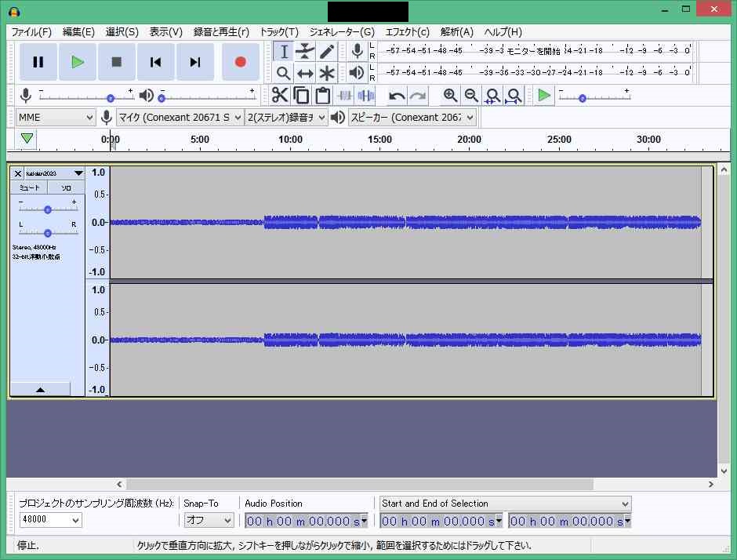Select the Zoom magnifier tool
Viewport: 737px width, 560px height.
283,73
